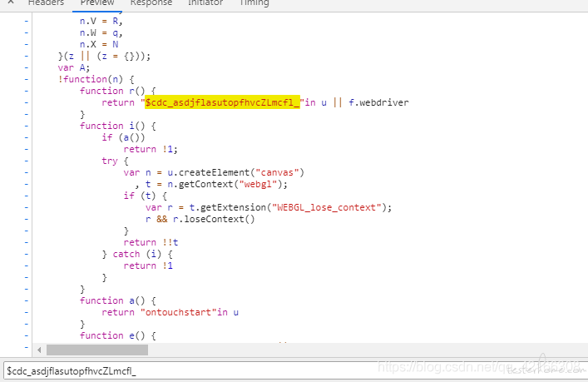Click gutter marker beside 'function a() {'
Screen dimensions: 588x382
pyautogui.click(x=27, y=300)
